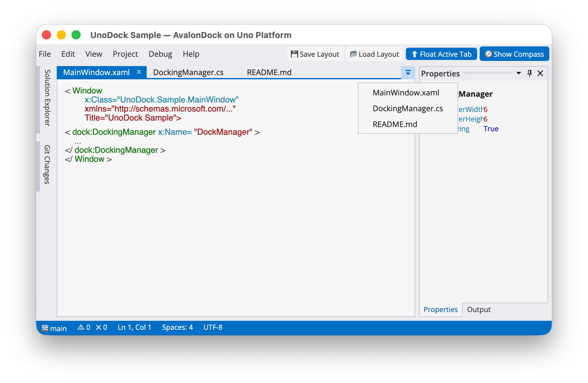Click the Save Layout button
This screenshot has width=588, height=383.
tap(315, 54)
